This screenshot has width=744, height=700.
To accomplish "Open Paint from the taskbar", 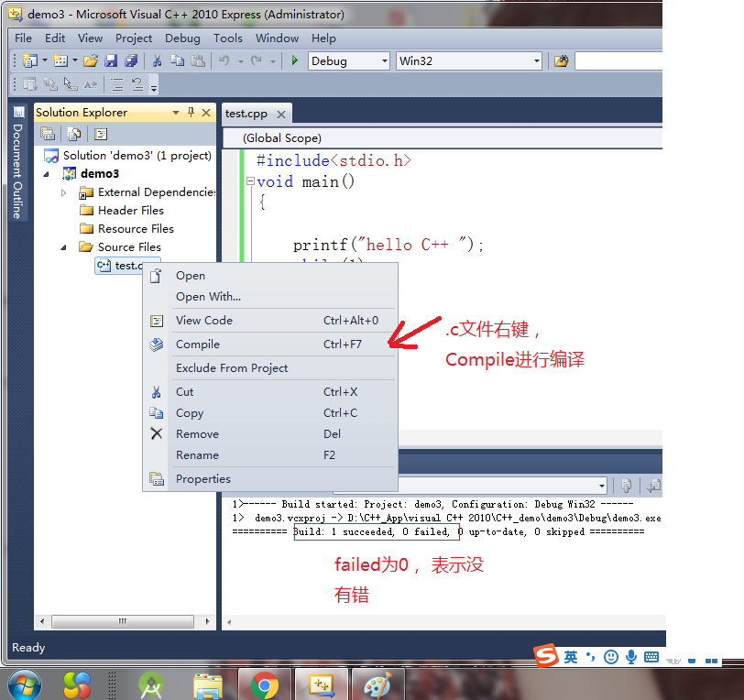I will click(378, 684).
